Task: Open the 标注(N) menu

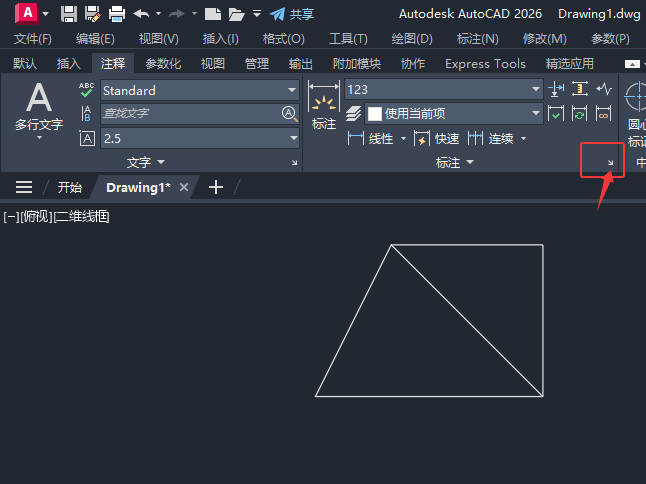Action: (477, 39)
